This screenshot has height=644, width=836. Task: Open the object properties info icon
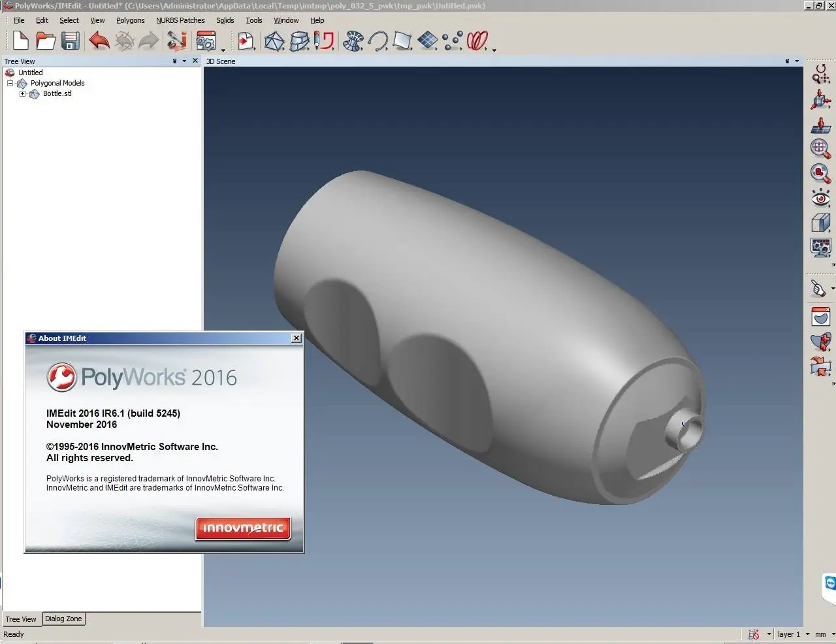click(x=177, y=40)
